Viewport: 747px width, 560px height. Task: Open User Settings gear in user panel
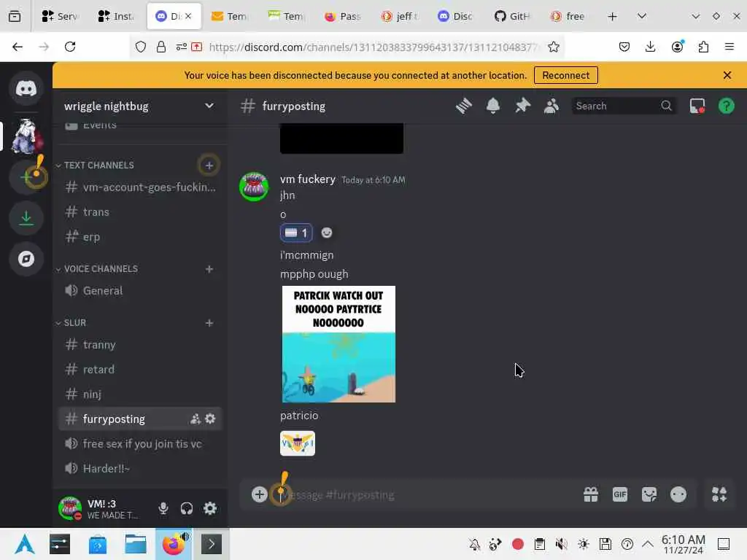point(210,508)
